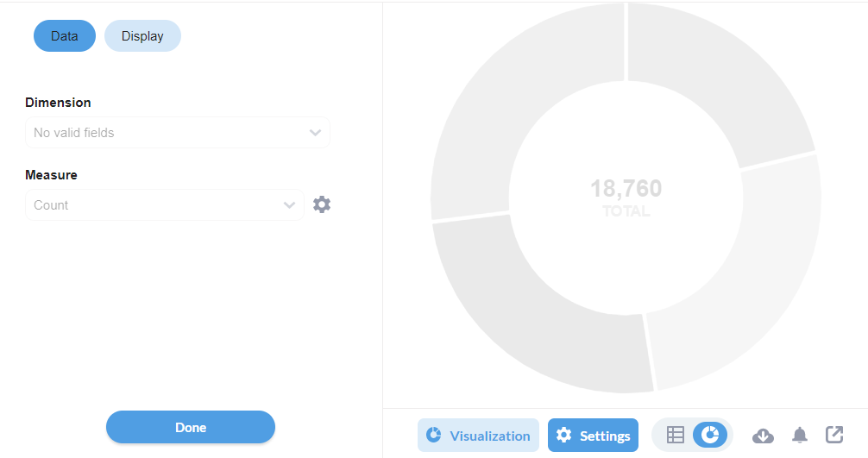Click the gear icon in Settings button
Image resolution: width=868 pixels, height=458 pixels.
(x=563, y=436)
